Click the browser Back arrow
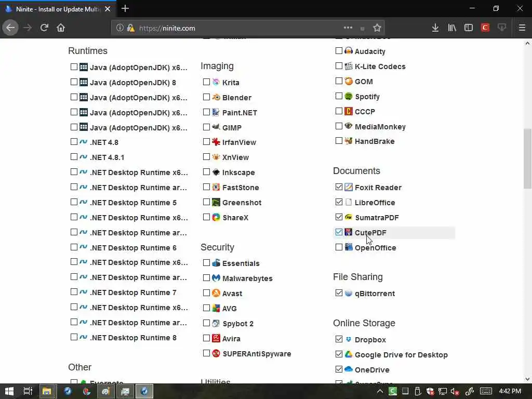This screenshot has height=399, width=532. pos(10,28)
